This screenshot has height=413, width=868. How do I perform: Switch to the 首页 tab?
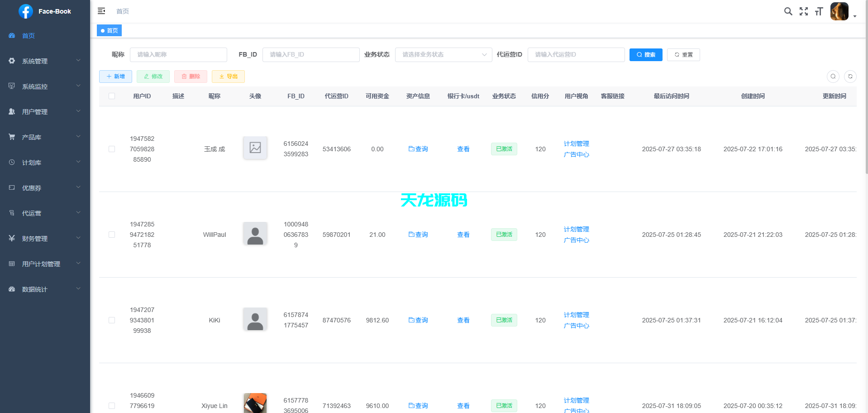(109, 30)
